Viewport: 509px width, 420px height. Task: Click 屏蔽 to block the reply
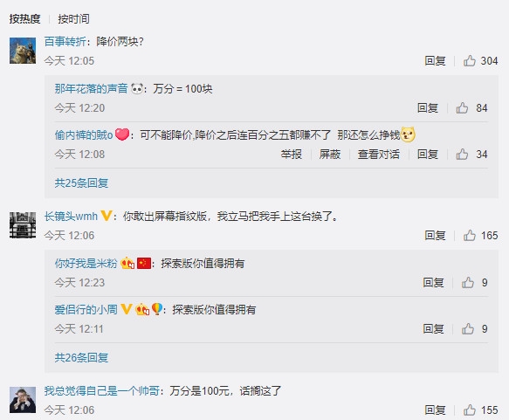coord(329,155)
